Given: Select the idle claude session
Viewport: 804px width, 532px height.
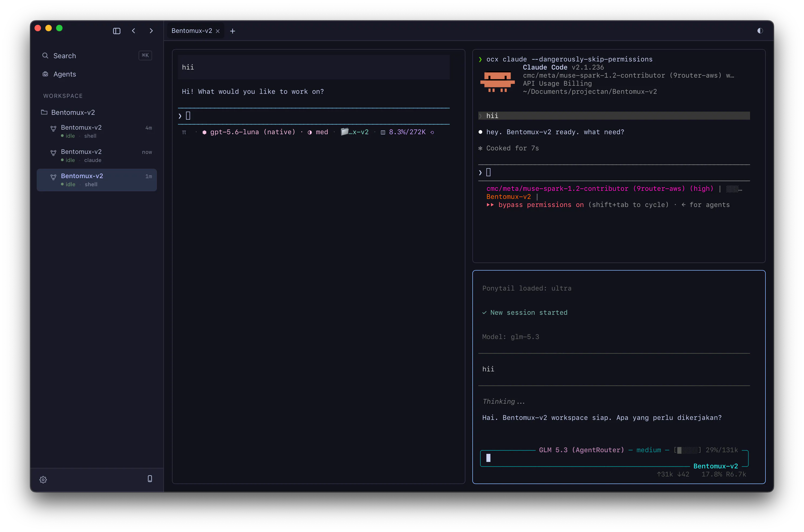Looking at the screenshot, I should coord(97,156).
